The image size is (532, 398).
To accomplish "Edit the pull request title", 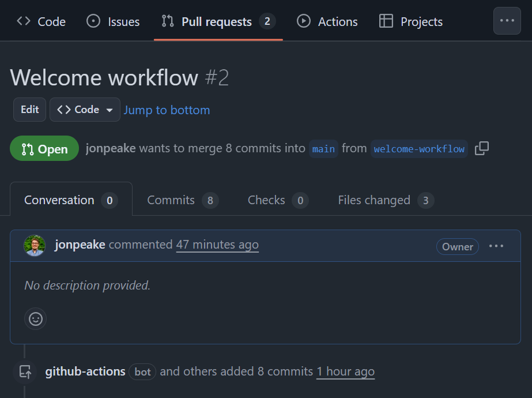I will pos(30,110).
